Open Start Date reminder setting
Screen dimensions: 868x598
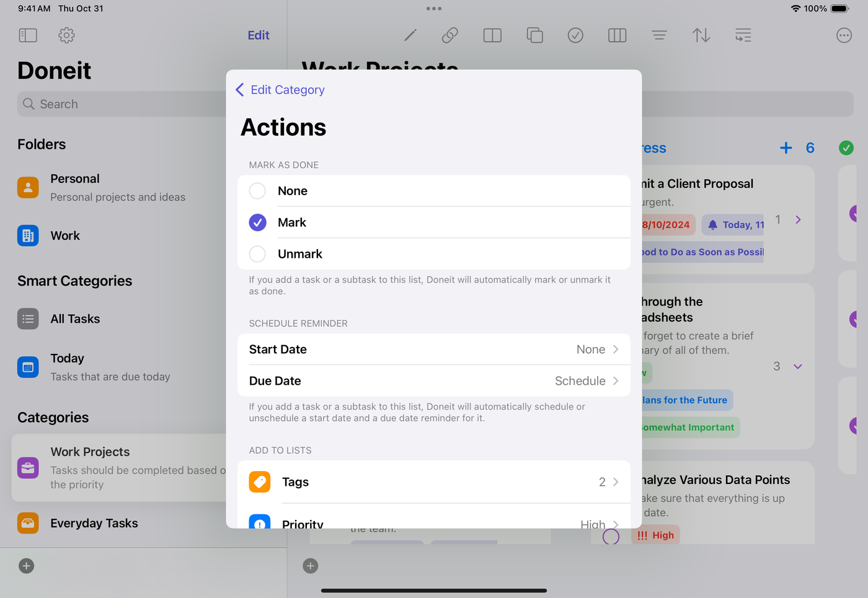click(434, 350)
